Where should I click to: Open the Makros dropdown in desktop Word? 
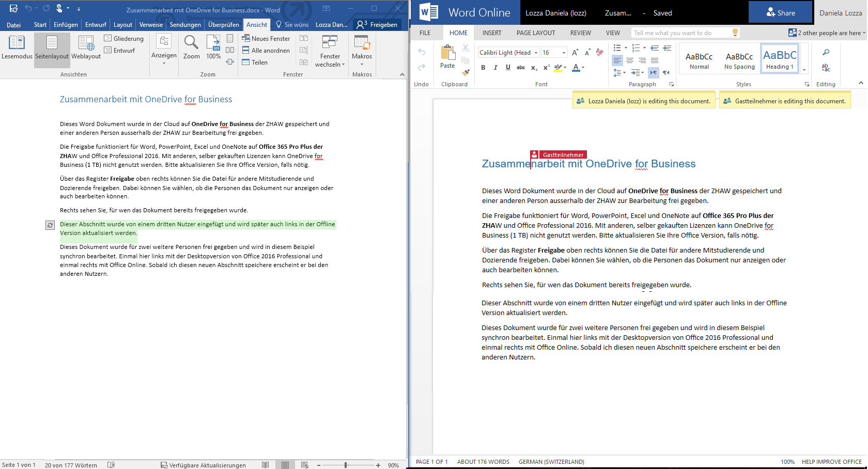(362, 51)
